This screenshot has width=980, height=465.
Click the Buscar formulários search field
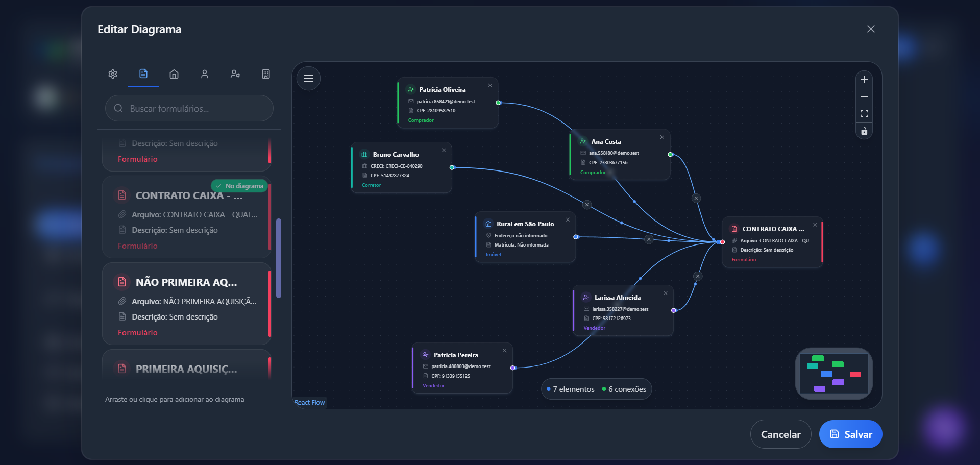[x=189, y=108]
